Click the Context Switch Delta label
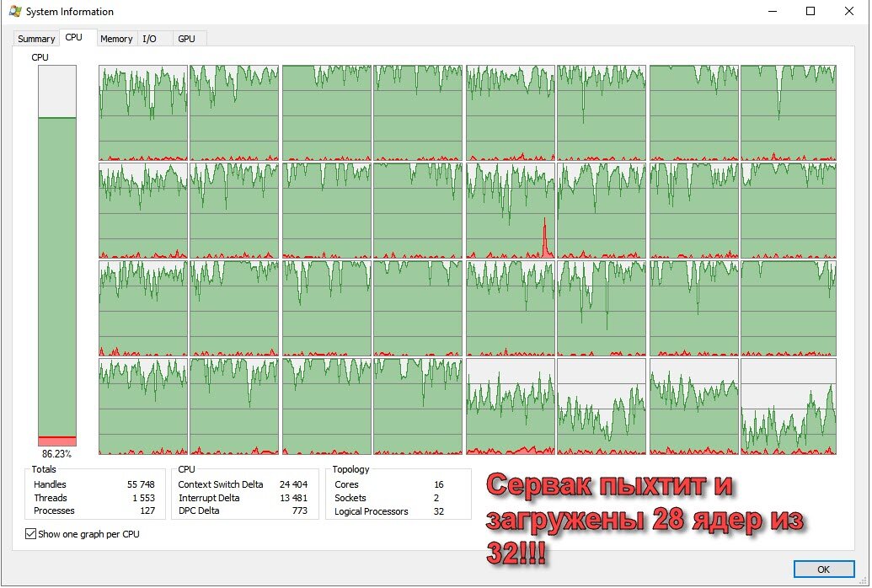Viewport: 872px width, 588px height. (221, 484)
